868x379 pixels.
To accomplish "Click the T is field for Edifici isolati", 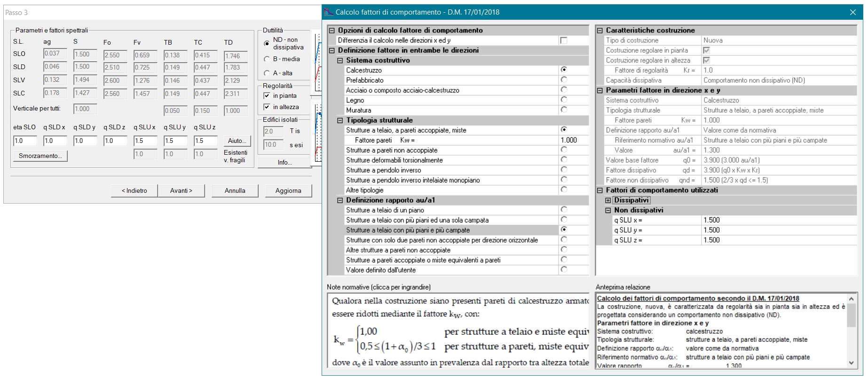I will [x=273, y=132].
